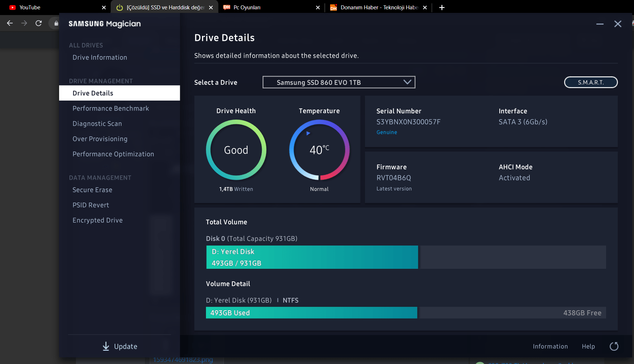Open Information link in footer
Image resolution: width=634 pixels, height=364 pixels.
(x=550, y=346)
